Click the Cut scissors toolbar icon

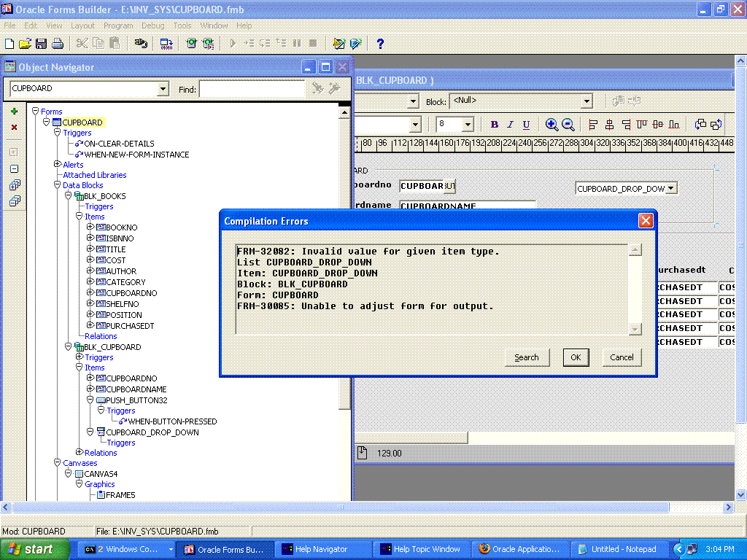click(x=82, y=43)
